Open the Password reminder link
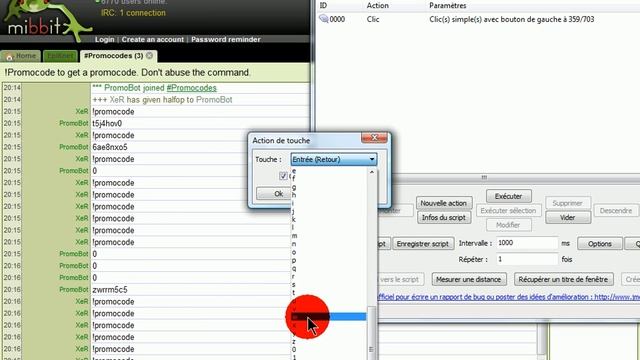The width and height of the screenshot is (640, 360). pyautogui.click(x=226, y=39)
